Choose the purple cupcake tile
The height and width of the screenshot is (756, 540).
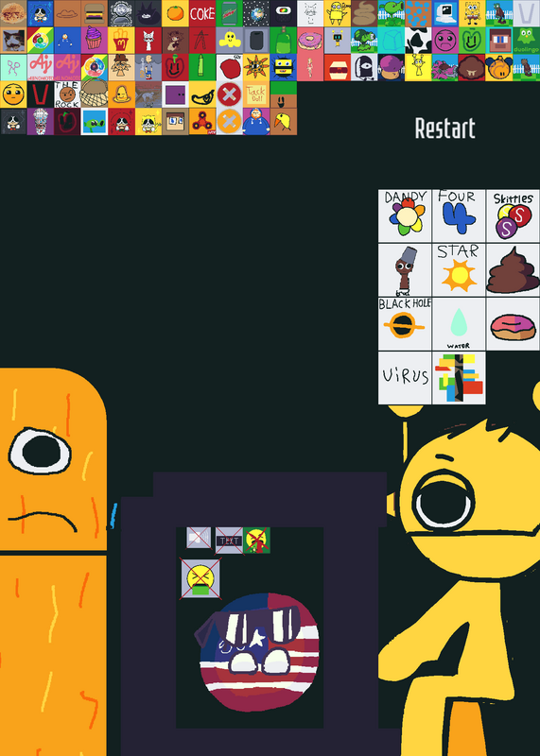(x=95, y=41)
